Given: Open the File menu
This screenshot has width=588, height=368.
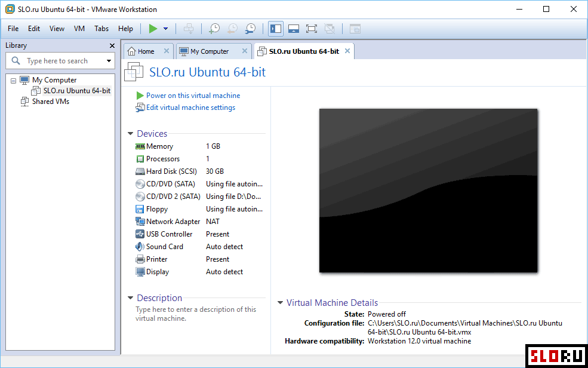Looking at the screenshot, I should tap(13, 29).
